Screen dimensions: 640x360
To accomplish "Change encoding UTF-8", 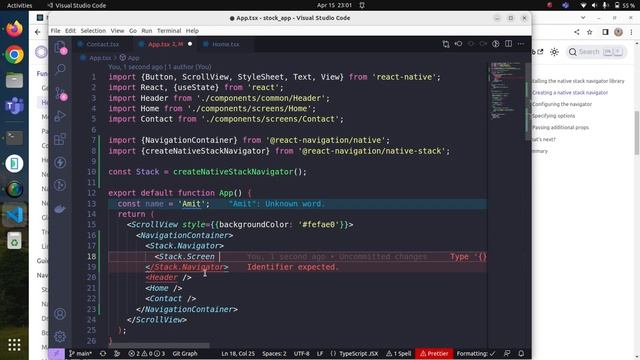I will coord(302,353).
